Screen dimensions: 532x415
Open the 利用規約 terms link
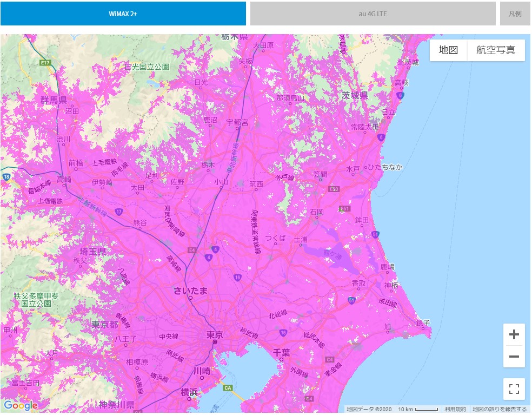coord(455,409)
